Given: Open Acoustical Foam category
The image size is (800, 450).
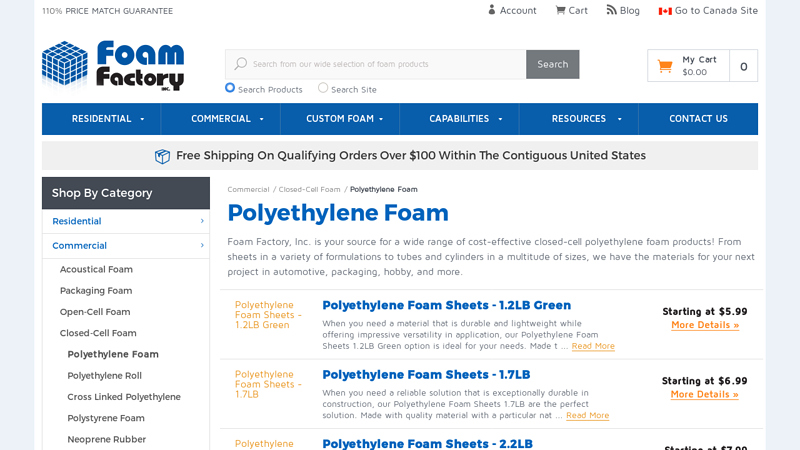Looking at the screenshot, I should (x=96, y=269).
